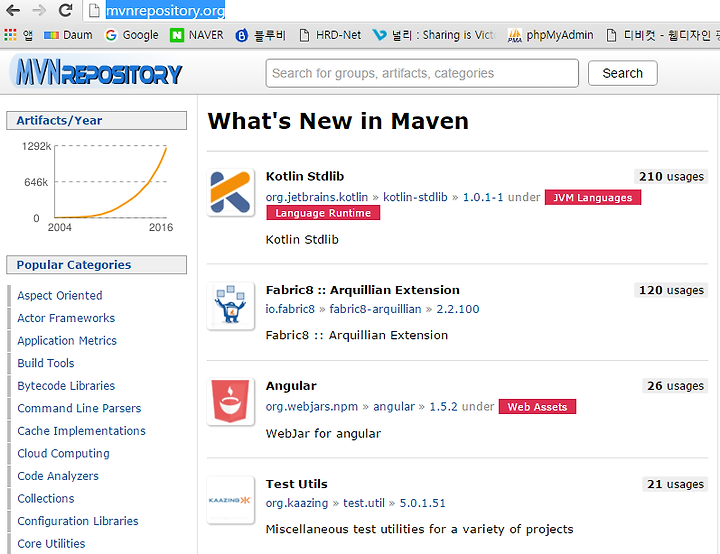Open the Core Utilities category
This screenshot has height=554, width=720.
(51, 543)
